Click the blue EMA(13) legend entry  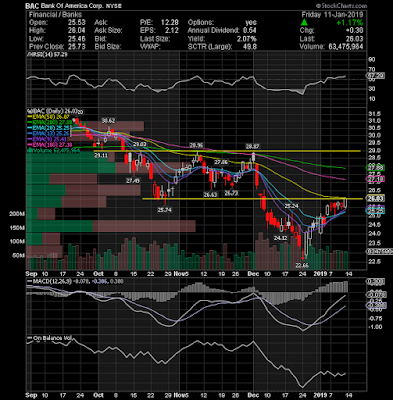pyautogui.click(x=48, y=134)
